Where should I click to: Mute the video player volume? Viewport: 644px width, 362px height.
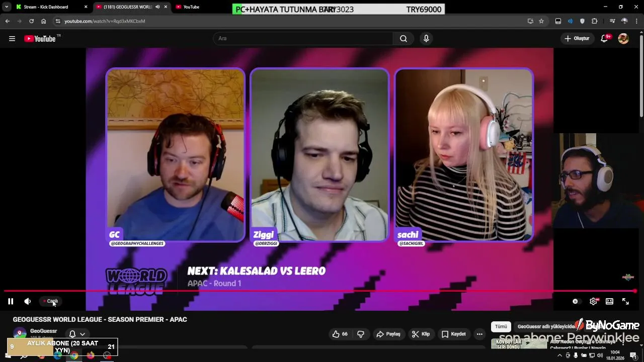click(28, 301)
